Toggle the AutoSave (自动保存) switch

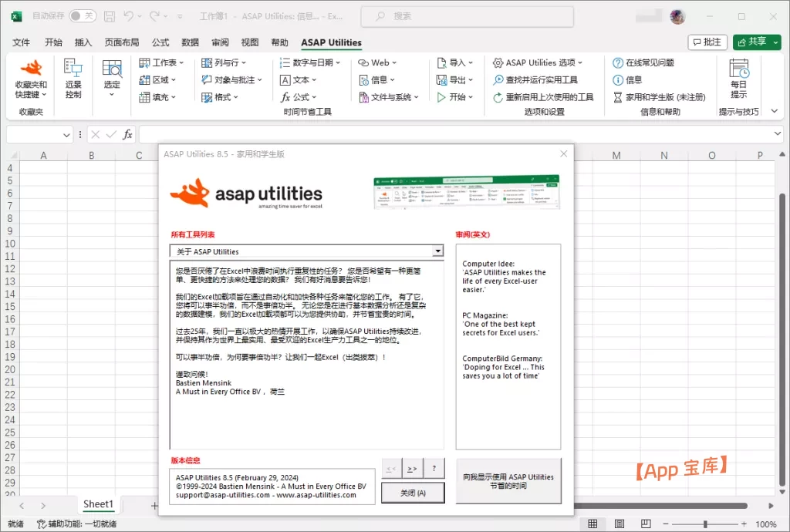pos(82,16)
